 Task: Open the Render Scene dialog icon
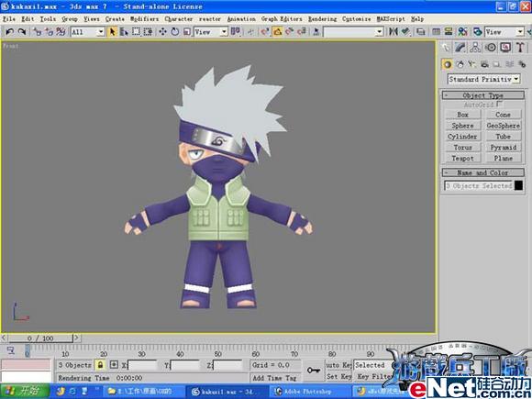coord(478,32)
